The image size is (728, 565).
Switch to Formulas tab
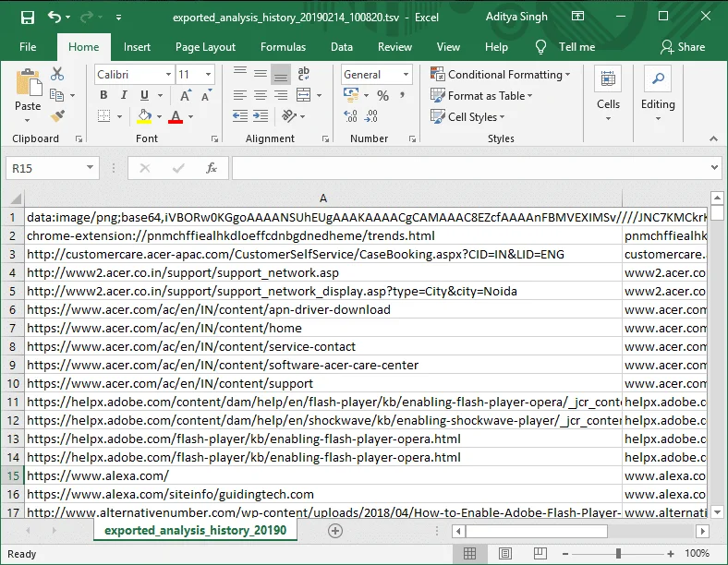coord(284,47)
